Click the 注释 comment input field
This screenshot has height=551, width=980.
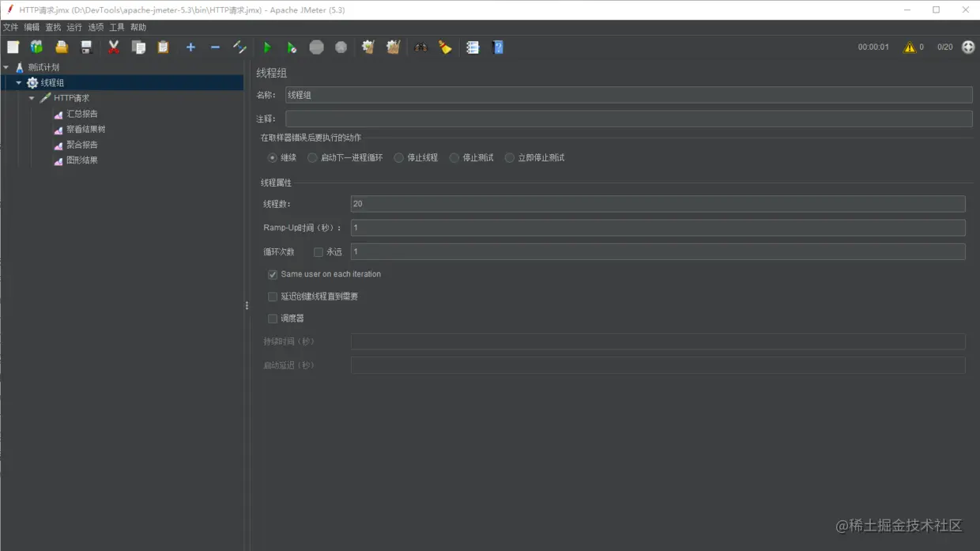pyautogui.click(x=628, y=119)
